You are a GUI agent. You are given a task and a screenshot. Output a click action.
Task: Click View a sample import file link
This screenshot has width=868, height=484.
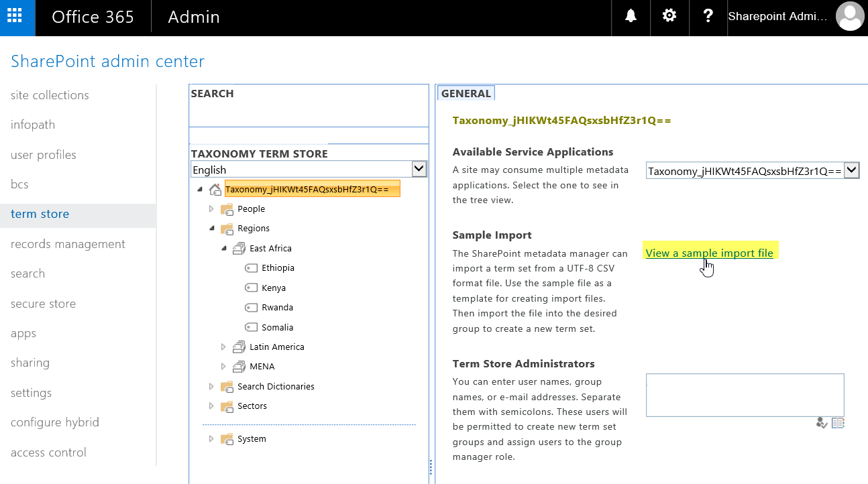(709, 253)
